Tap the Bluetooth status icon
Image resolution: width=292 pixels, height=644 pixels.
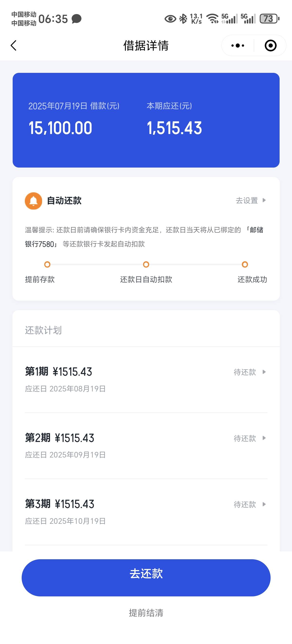(183, 19)
